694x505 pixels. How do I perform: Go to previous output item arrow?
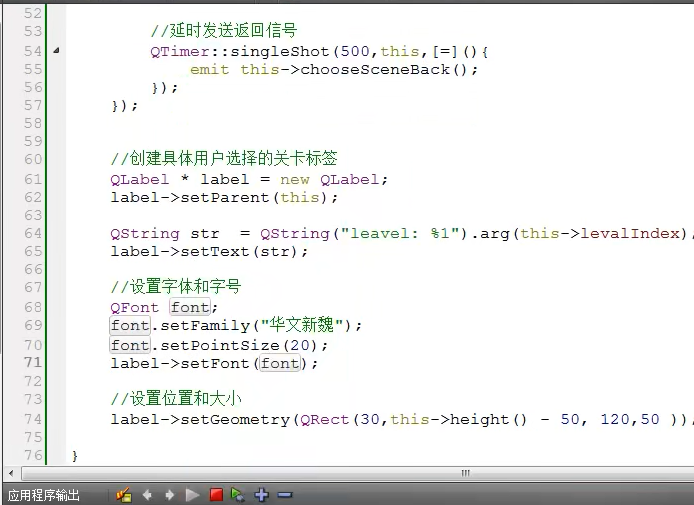coord(147,494)
